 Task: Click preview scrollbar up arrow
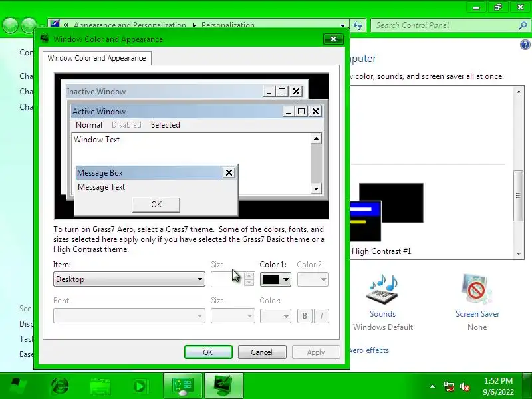pos(316,138)
